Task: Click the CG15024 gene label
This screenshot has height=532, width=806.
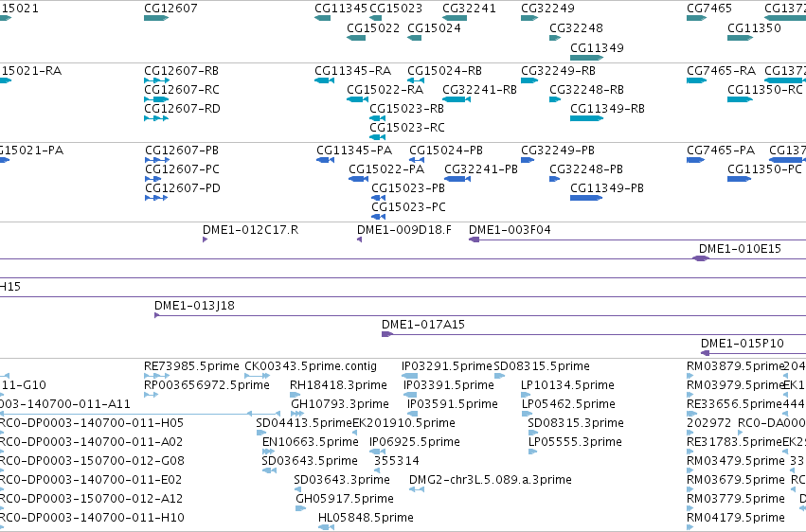Action: pyautogui.click(x=435, y=28)
